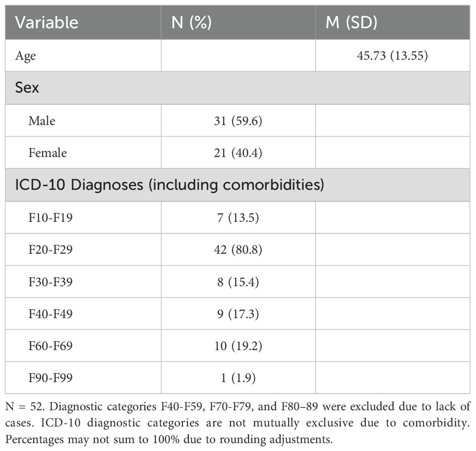Screen dimensions: 476x451
Task: Select the value 31 (59.6)
Action: pyautogui.click(x=238, y=121)
